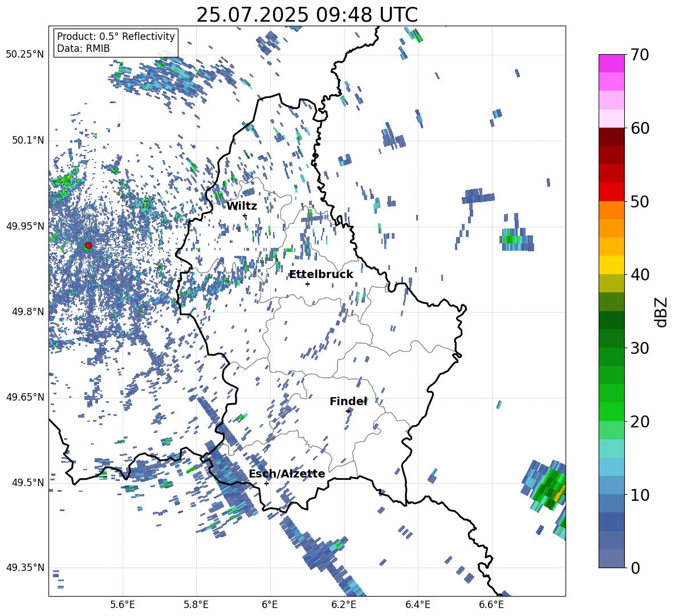675x616 pixels.
Task: Click the dBZ colorbar label
Action: click(x=660, y=312)
